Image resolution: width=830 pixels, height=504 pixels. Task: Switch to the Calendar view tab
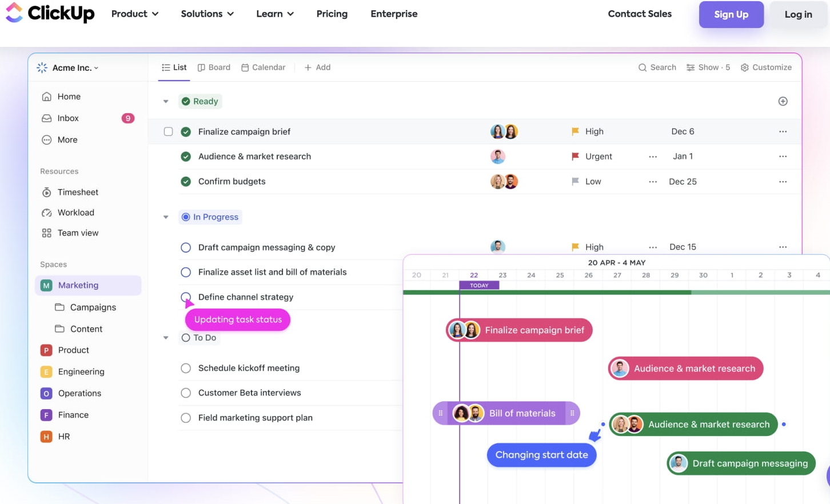click(263, 67)
